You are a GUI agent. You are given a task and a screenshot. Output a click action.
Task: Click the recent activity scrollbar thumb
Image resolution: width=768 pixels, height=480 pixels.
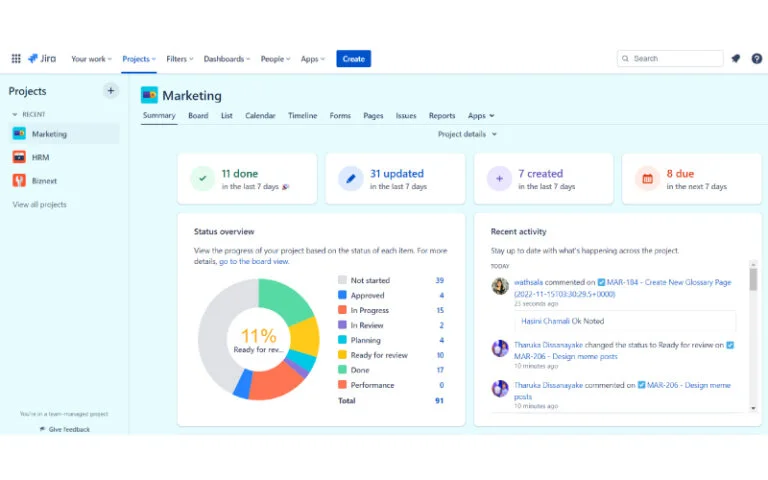753,280
